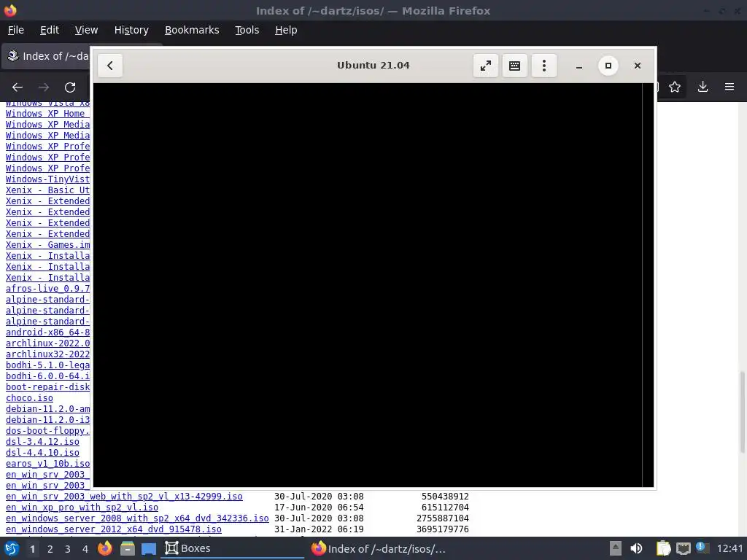Switch to workspace 1 in the pager
The height and width of the screenshot is (560, 747).
(x=32, y=549)
